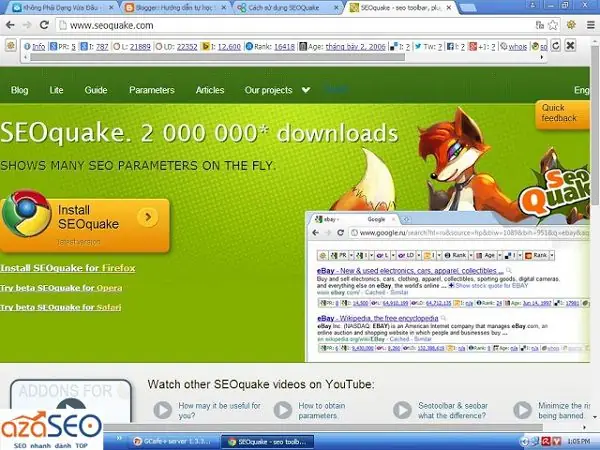Image resolution: width=600 pixels, height=450 pixels.
Task: Click the LD: 22352 value link
Action: click(187, 47)
